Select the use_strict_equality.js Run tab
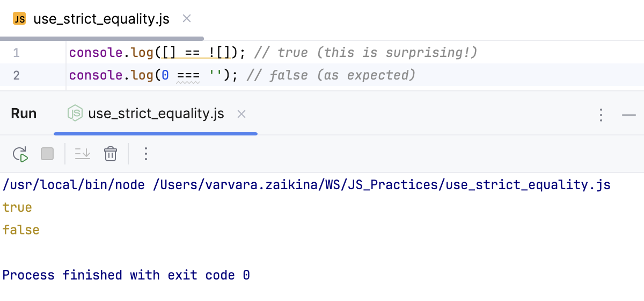644x301 pixels. pyautogui.click(x=156, y=114)
